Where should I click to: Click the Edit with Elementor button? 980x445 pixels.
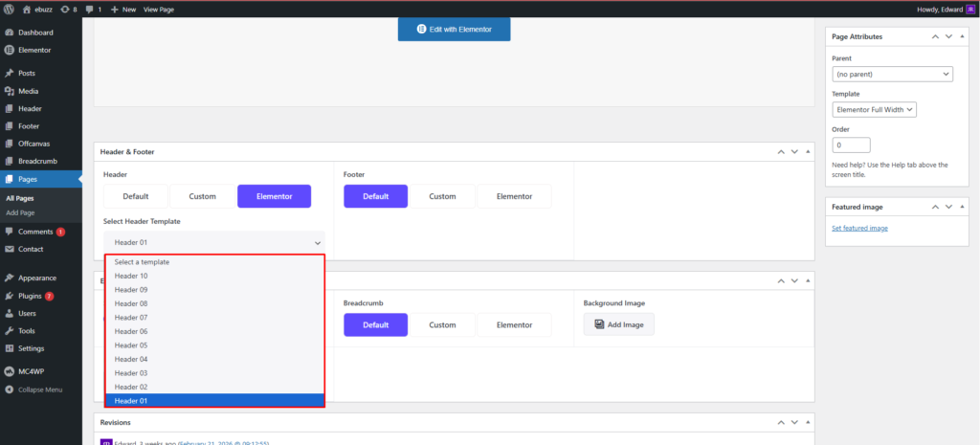[454, 29]
